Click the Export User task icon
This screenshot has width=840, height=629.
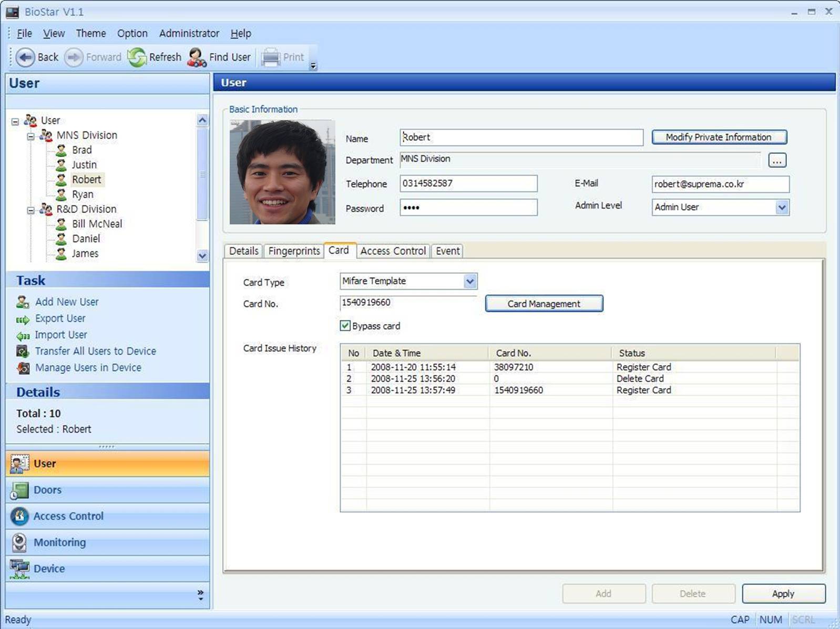point(23,319)
